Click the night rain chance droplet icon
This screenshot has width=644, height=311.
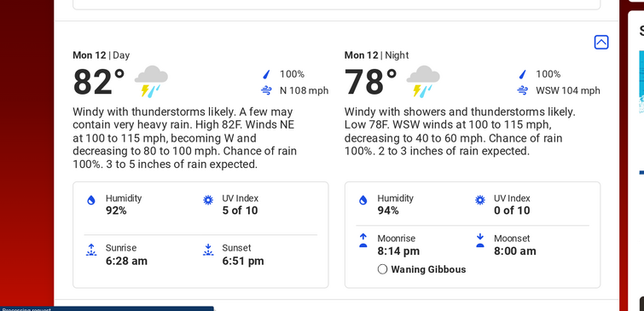522,74
